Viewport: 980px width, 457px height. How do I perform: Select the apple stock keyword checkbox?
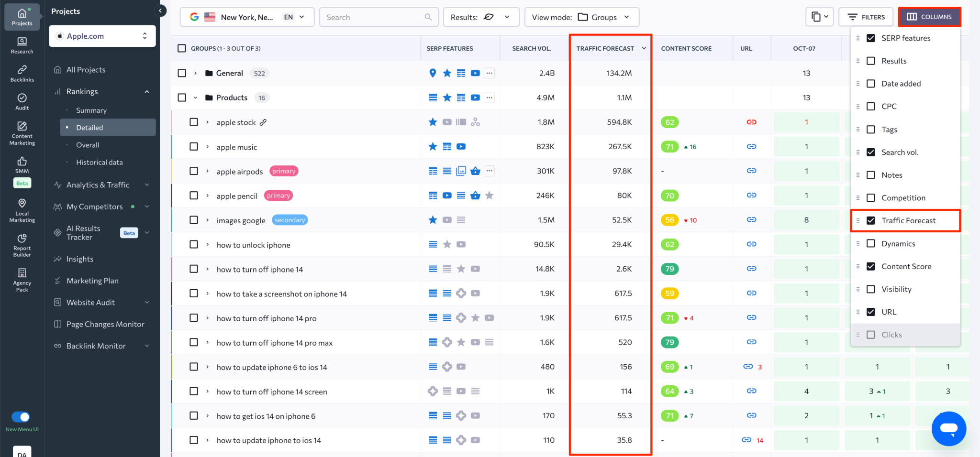194,122
